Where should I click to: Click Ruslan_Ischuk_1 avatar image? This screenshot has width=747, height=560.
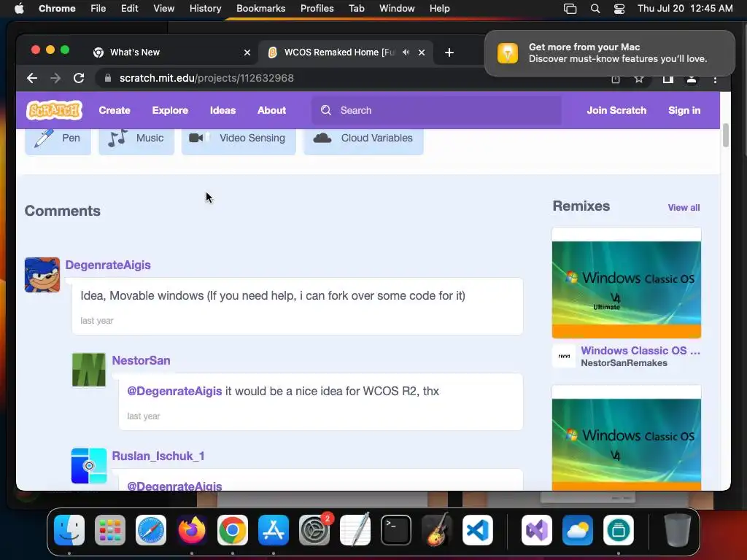[x=88, y=466]
